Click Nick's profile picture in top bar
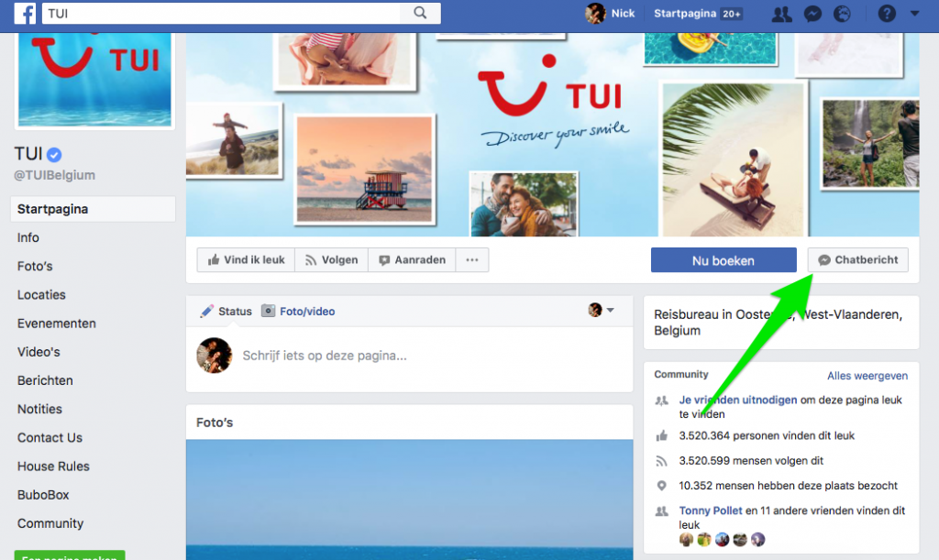 tap(595, 13)
